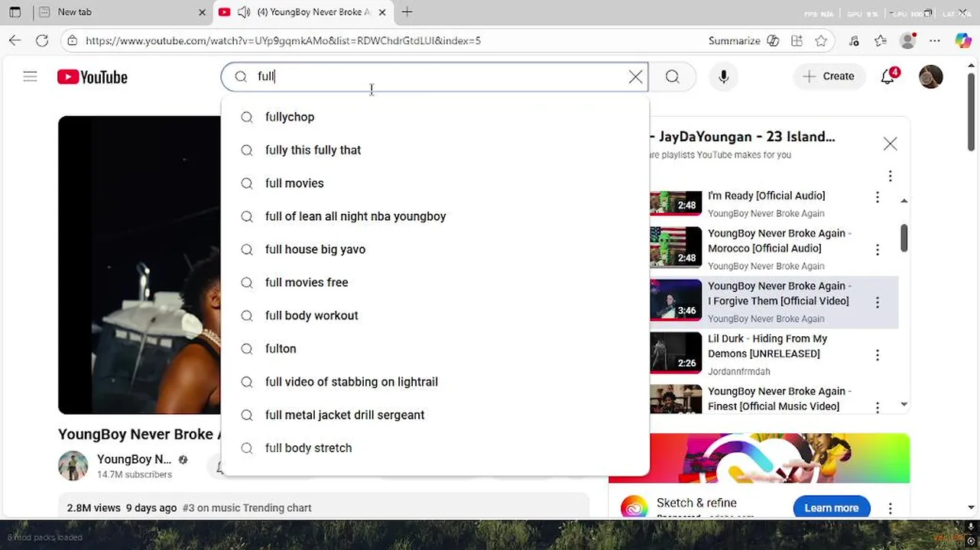The image size is (980, 550).
Task: Open I Forgive Them [Official Video] title
Action: tap(778, 293)
